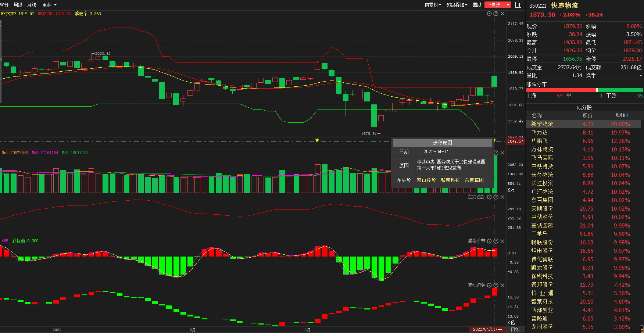Close the 主力追踪 indicator panel
The width and height of the screenshot is (644, 333).
click(x=502, y=197)
